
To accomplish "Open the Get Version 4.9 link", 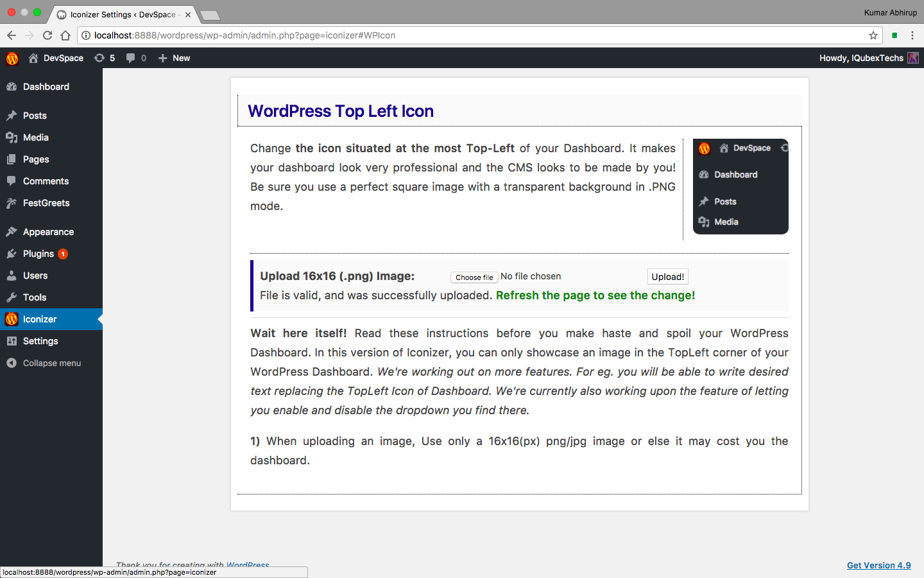I will coord(879,565).
